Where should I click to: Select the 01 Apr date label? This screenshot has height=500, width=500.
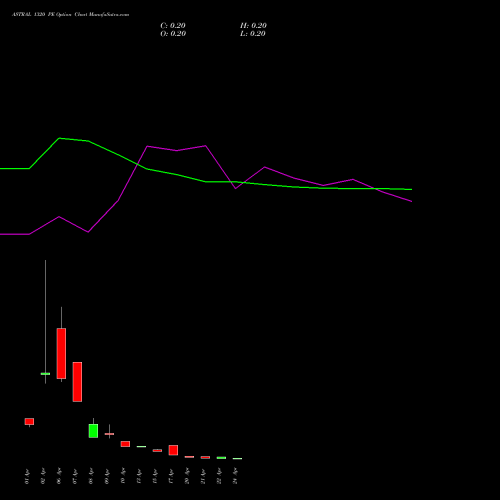27,476
